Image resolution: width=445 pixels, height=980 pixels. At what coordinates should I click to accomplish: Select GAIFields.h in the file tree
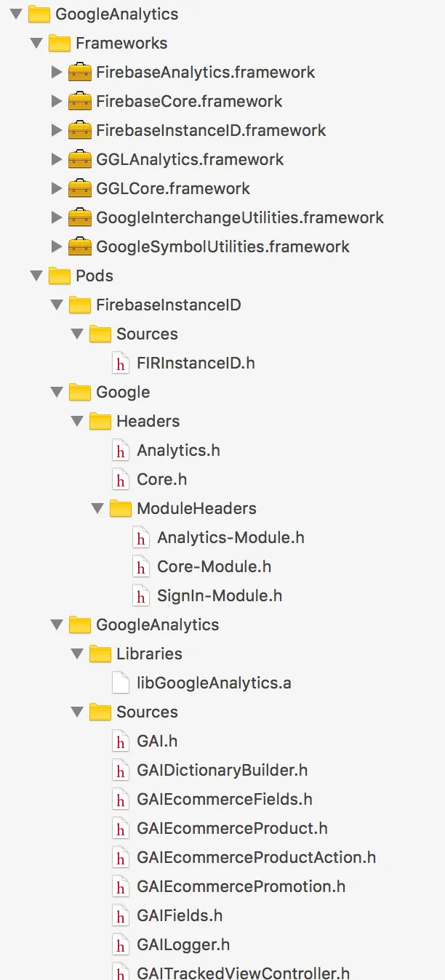click(x=180, y=915)
